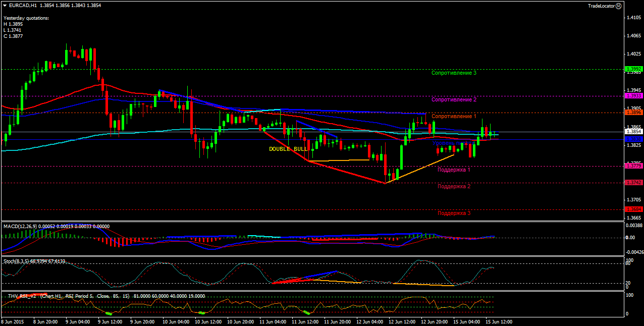Click the TradeLocator smiley face icon
644x326 pixels.
pos(619,6)
